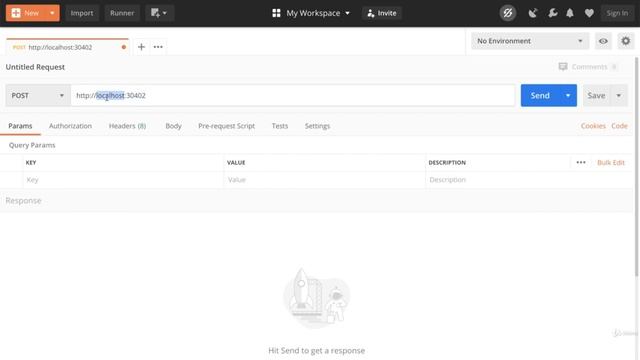Click the Untitled Request title
Screen dimensions: 640x360
(x=35, y=67)
